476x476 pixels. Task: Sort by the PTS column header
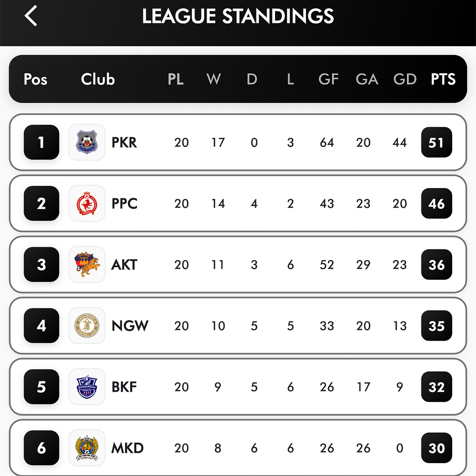(443, 79)
